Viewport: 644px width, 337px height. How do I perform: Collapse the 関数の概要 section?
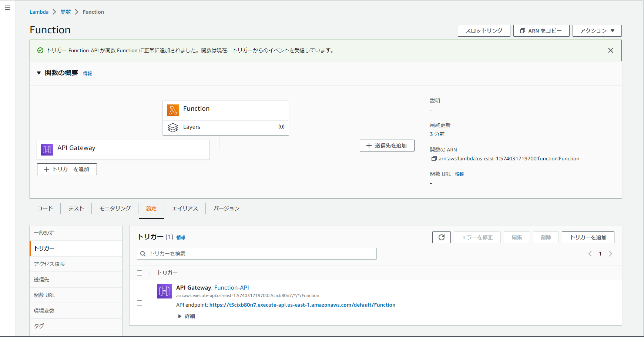[x=39, y=73]
